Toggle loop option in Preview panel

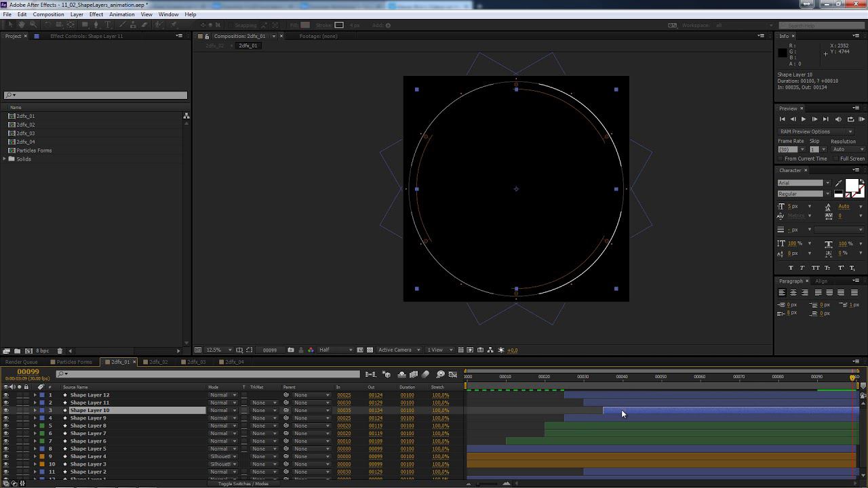click(x=850, y=119)
